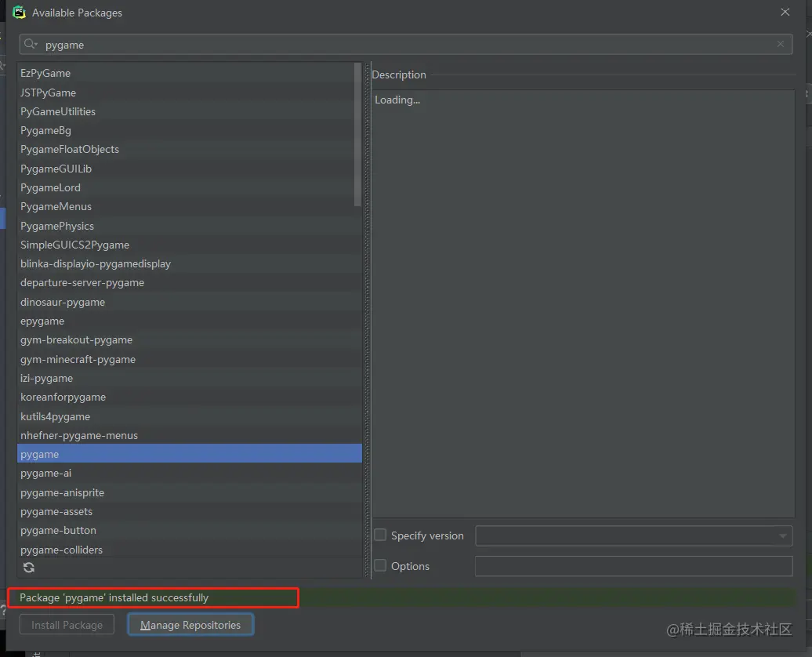Select EzPyGame in the package list
This screenshot has width=812, height=657.
pos(190,73)
